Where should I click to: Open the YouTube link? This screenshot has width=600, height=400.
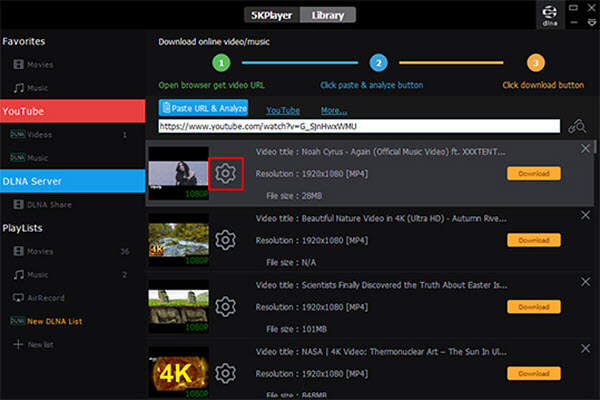click(x=283, y=110)
